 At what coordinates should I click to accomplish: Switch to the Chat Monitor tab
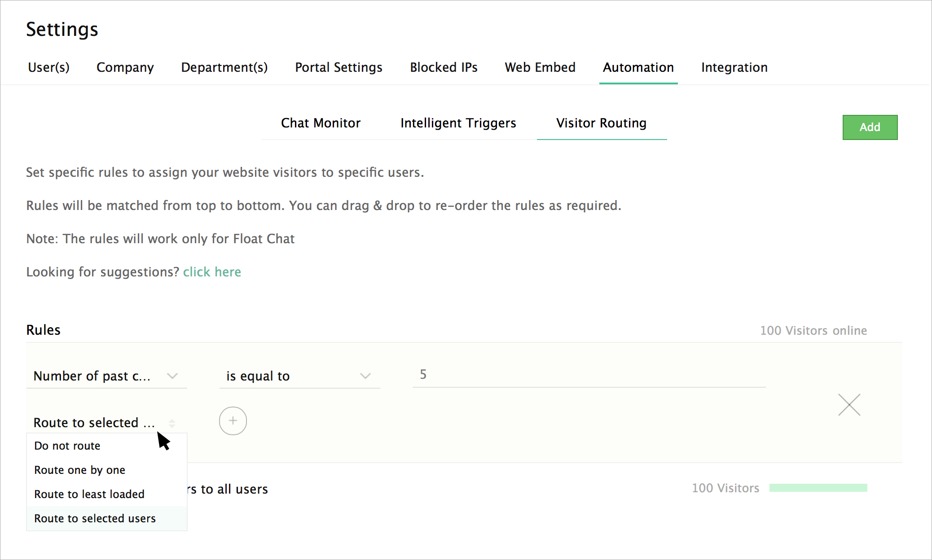click(321, 123)
